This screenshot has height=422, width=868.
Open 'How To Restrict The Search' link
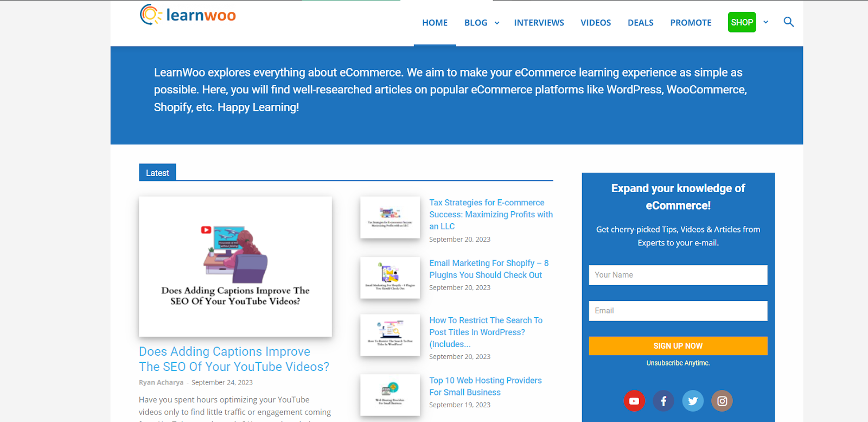[x=486, y=332]
